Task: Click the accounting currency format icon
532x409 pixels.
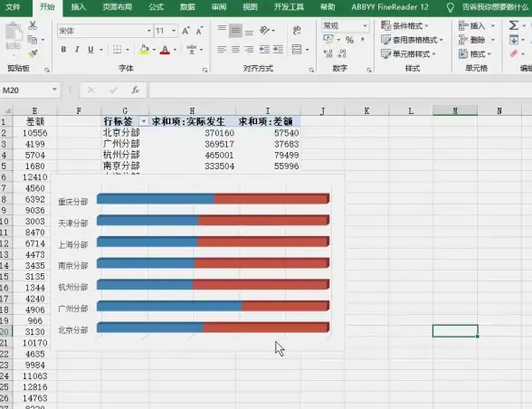Action: (328, 40)
